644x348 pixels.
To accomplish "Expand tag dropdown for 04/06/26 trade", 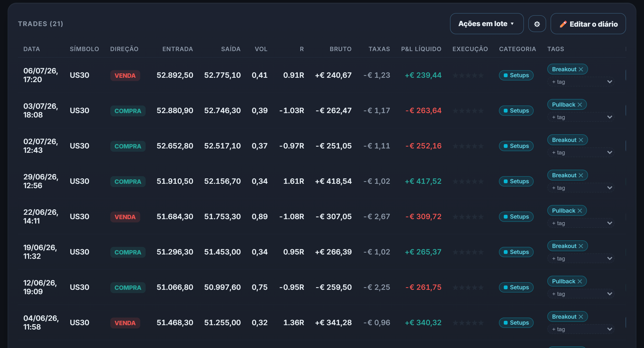I will [581, 329].
